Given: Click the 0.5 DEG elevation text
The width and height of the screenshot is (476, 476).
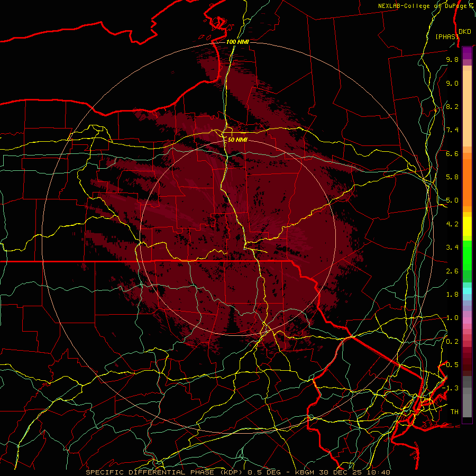Looking at the screenshot, I should [265, 472].
